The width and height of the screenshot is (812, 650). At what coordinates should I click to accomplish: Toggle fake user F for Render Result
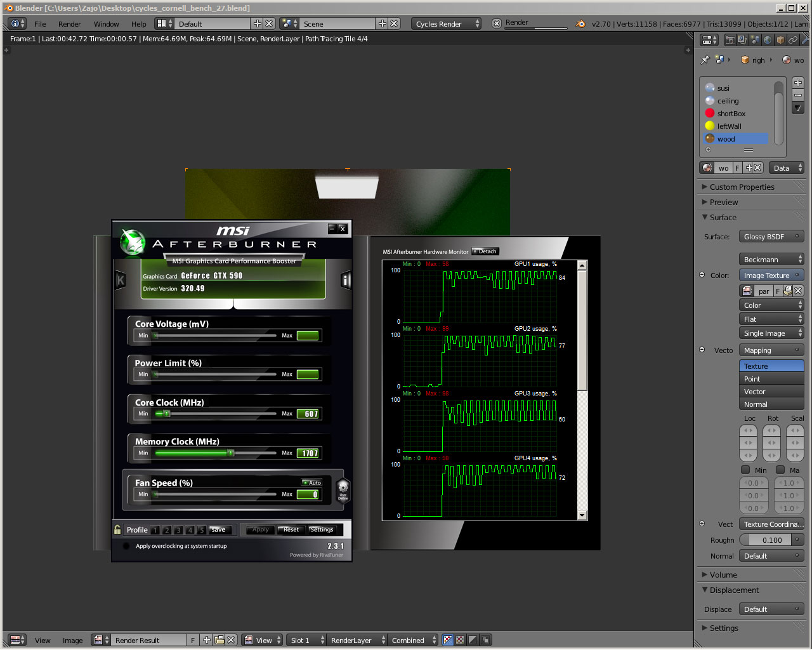tap(193, 640)
